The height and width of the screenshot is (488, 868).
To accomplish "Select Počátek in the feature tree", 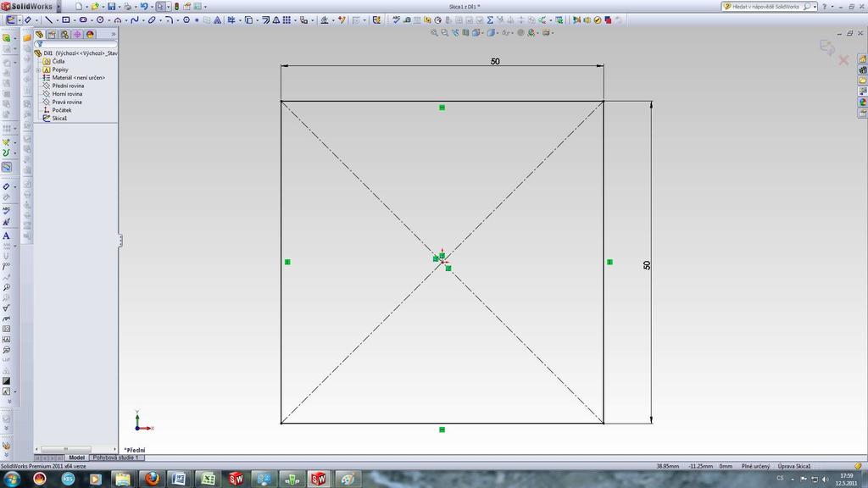I will (x=61, y=110).
